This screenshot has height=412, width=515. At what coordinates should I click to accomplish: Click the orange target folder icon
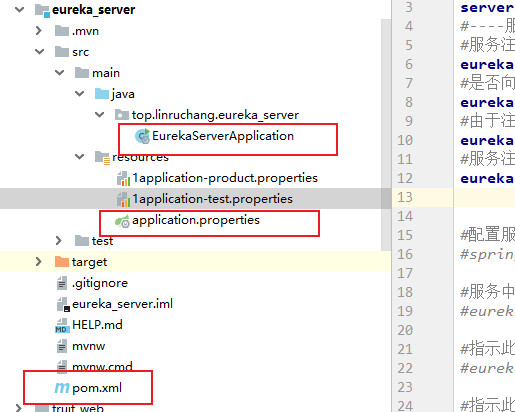pyautogui.click(x=62, y=262)
